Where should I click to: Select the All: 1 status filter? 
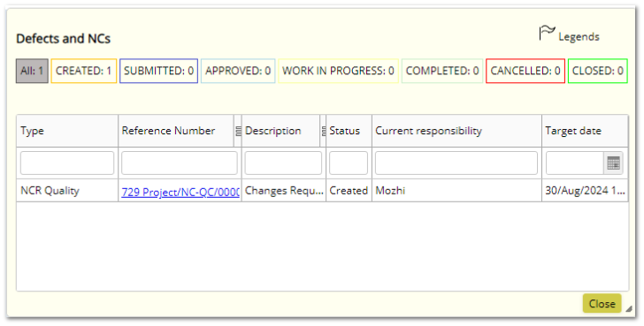[32, 71]
